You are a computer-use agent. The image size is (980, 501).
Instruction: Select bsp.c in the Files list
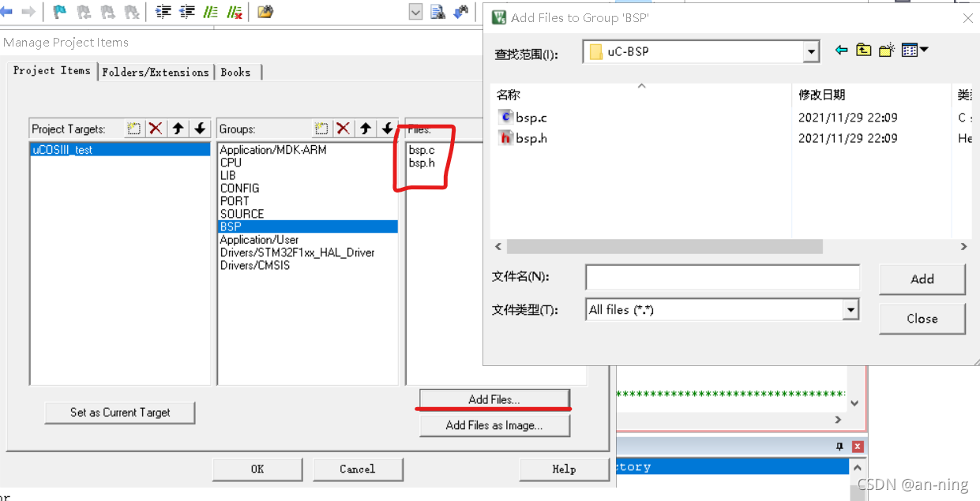422,150
